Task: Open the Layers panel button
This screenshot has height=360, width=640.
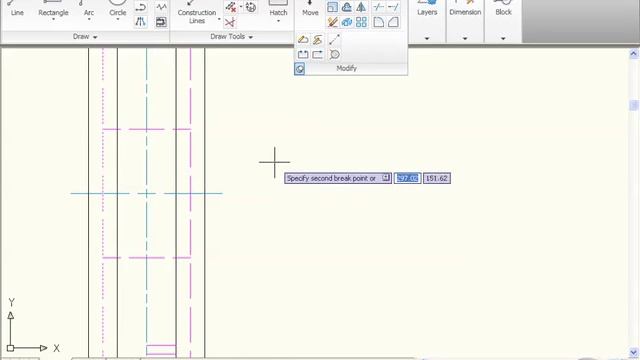Action: (427, 9)
